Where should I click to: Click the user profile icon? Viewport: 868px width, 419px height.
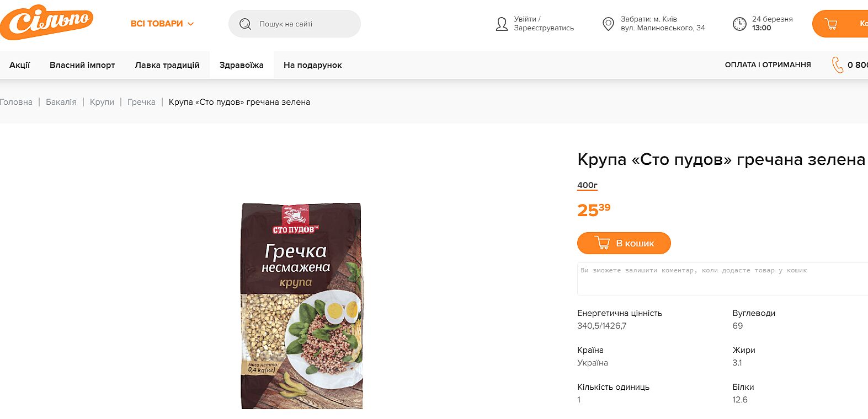pyautogui.click(x=502, y=24)
